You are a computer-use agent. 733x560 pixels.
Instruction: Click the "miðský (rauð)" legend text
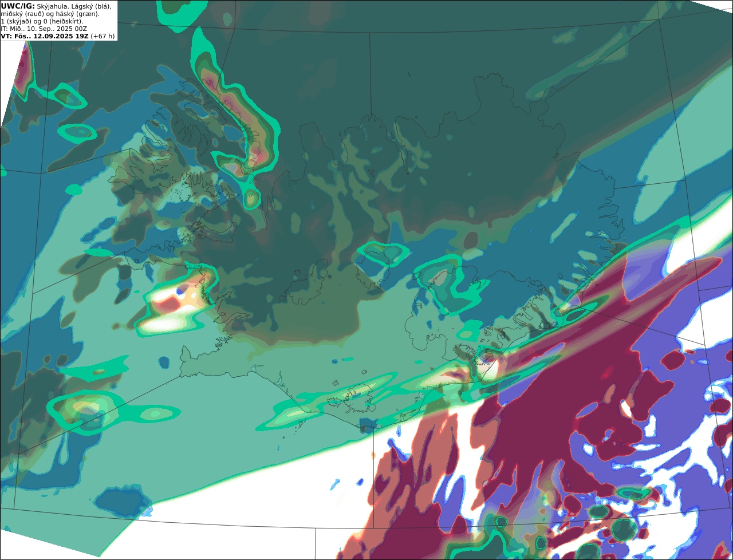pyautogui.click(x=21, y=13)
